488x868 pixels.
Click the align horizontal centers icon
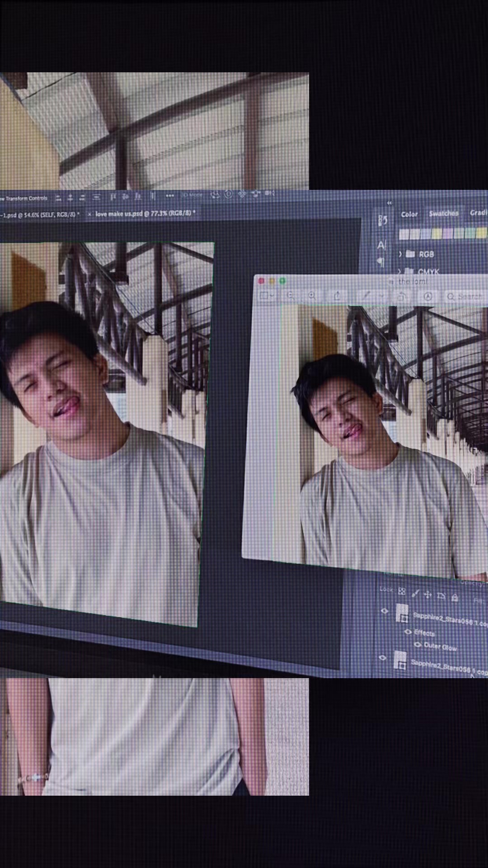70,198
